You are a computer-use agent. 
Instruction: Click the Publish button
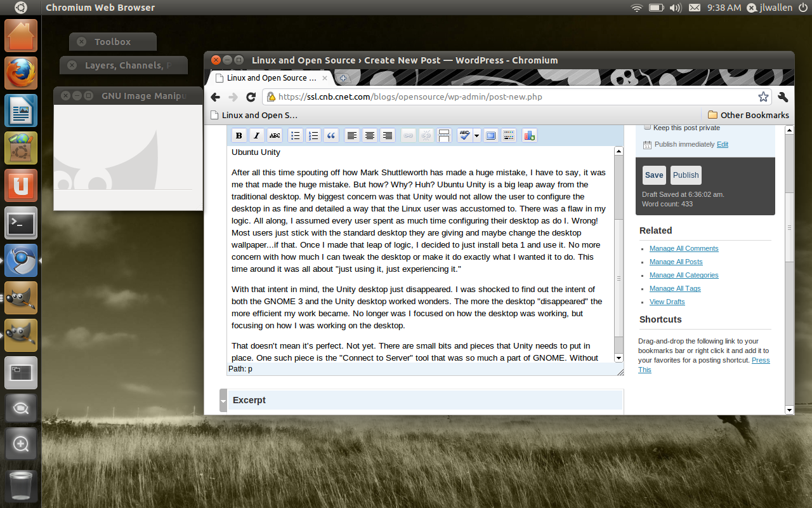pos(686,175)
